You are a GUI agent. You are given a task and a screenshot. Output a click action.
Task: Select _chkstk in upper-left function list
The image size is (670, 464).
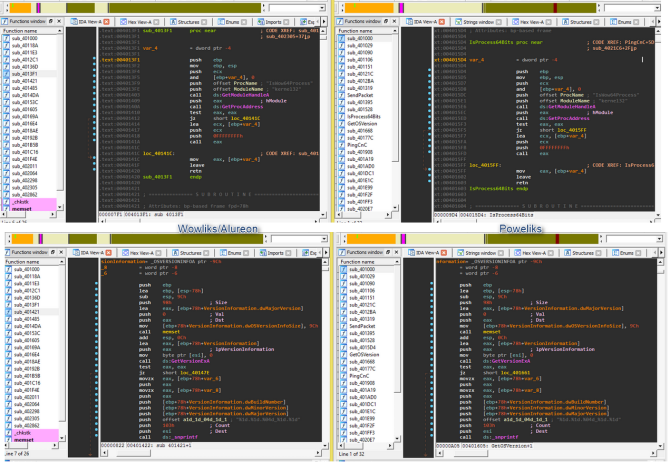pyautogui.click(x=21, y=202)
